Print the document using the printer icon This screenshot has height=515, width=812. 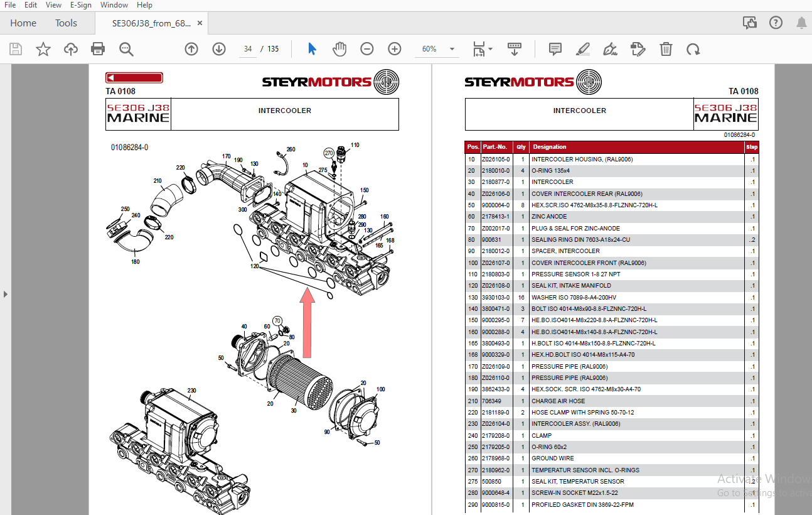click(98, 49)
